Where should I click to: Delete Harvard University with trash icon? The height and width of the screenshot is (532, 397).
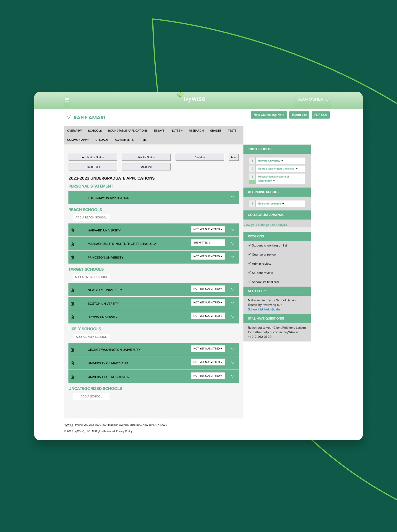[72, 230]
